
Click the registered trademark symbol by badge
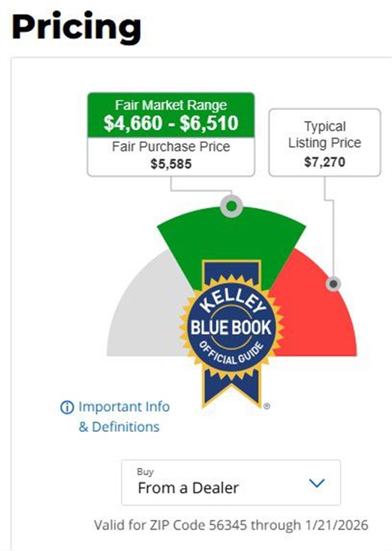(x=266, y=406)
